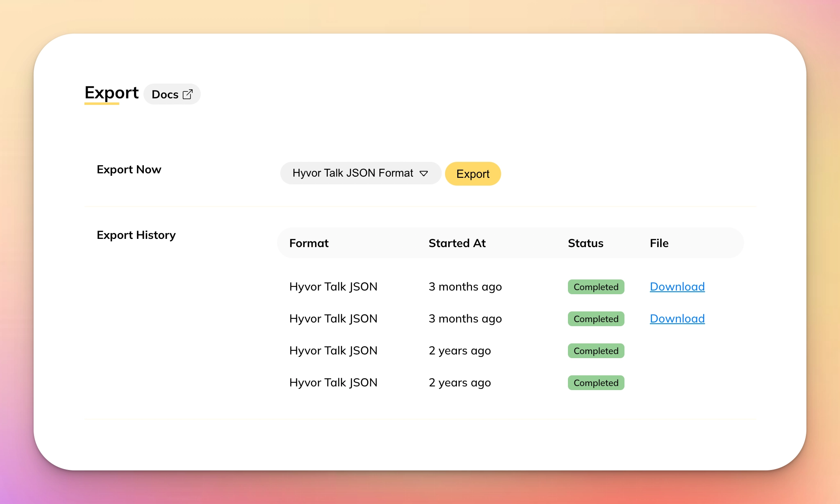Click the Status column header
This screenshot has height=504, width=840.
point(586,243)
